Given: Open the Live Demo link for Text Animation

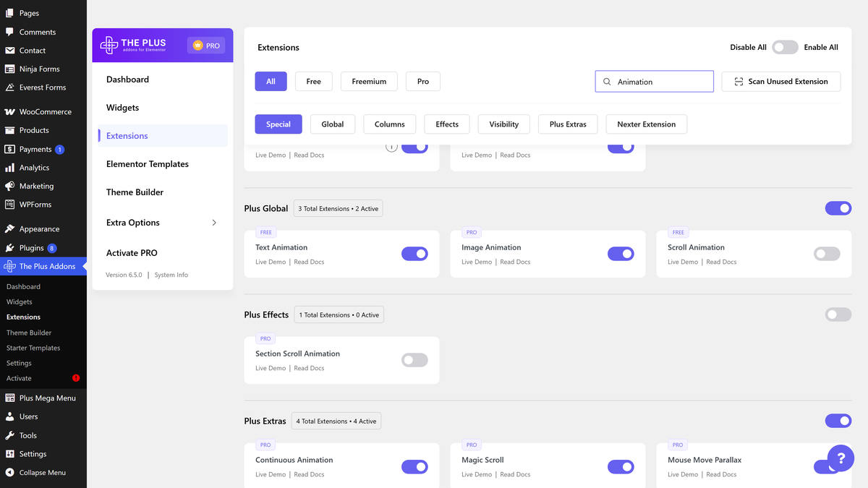Looking at the screenshot, I should [271, 262].
